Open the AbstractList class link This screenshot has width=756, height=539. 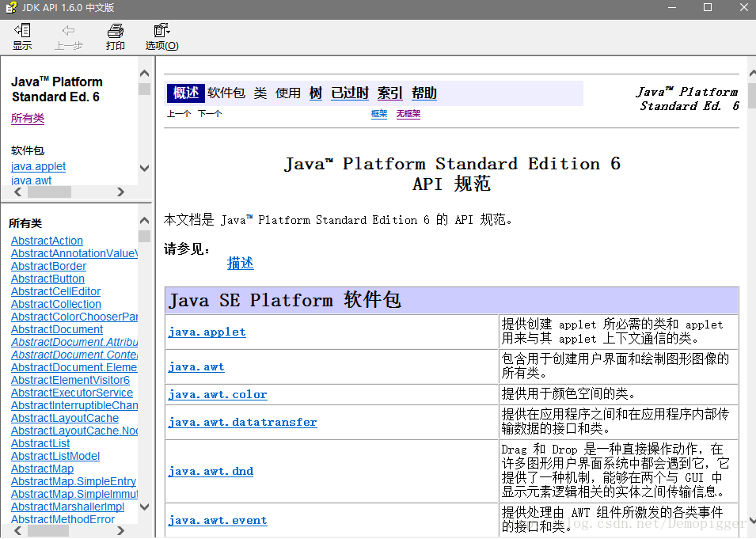coord(40,443)
